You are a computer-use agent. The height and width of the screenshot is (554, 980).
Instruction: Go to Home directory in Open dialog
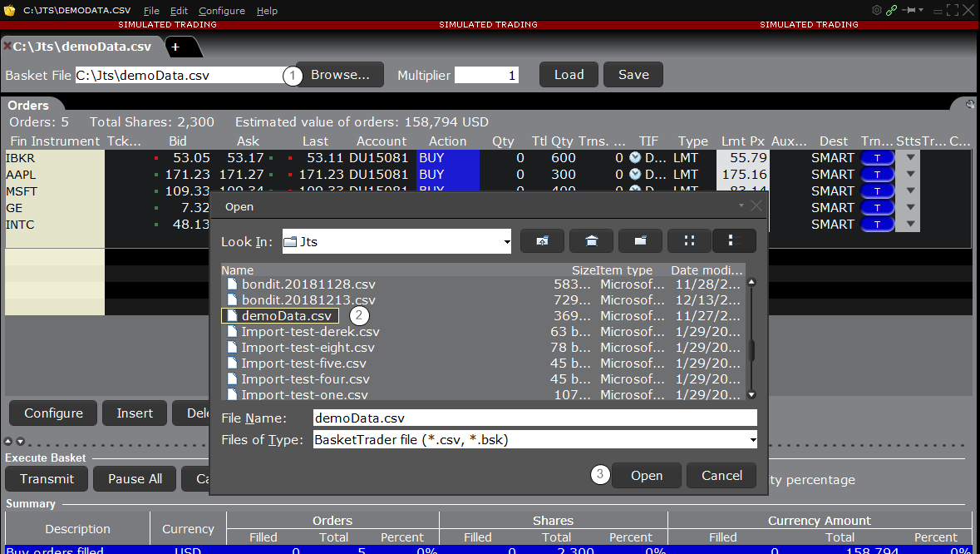pyautogui.click(x=591, y=241)
